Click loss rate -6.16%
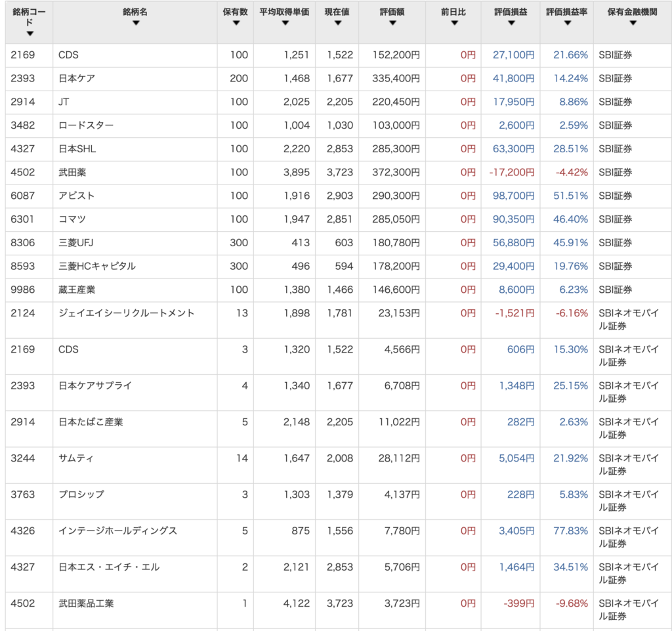672x631 pixels. tap(572, 313)
